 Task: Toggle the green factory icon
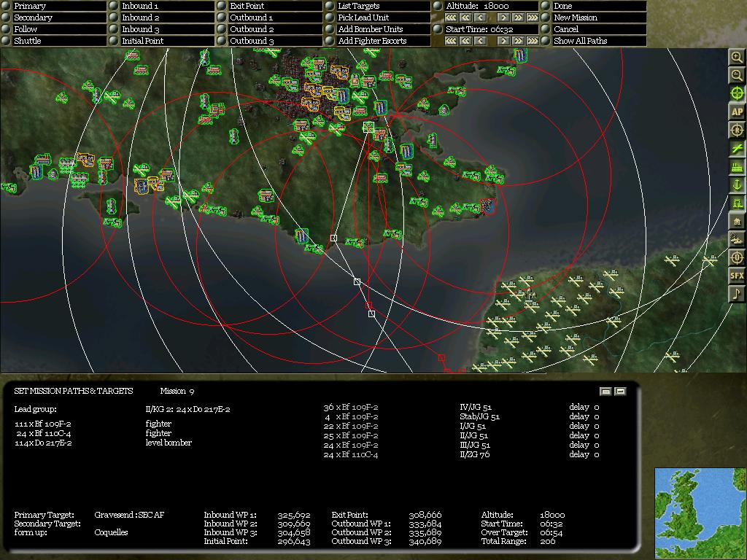[737, 166]
